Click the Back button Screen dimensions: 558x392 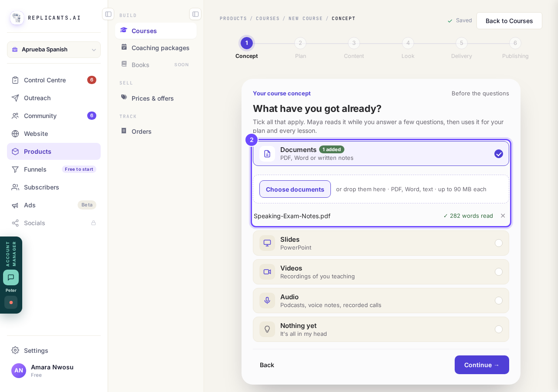267,365
